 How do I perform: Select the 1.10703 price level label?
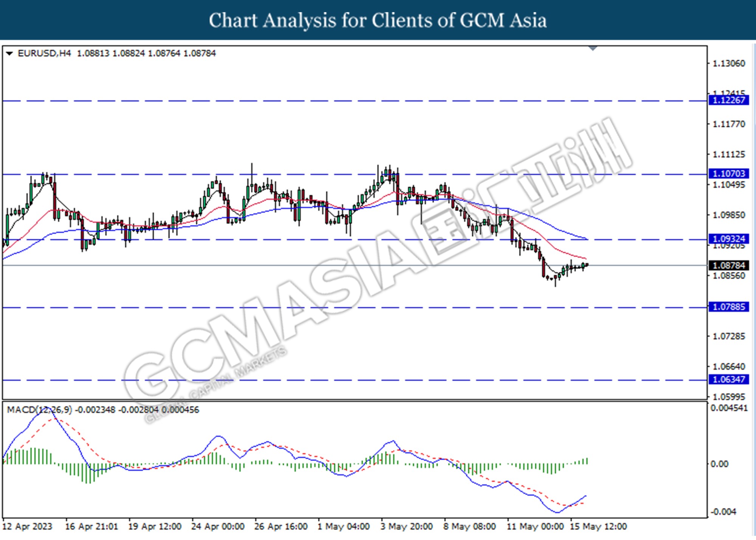[728, 174]
